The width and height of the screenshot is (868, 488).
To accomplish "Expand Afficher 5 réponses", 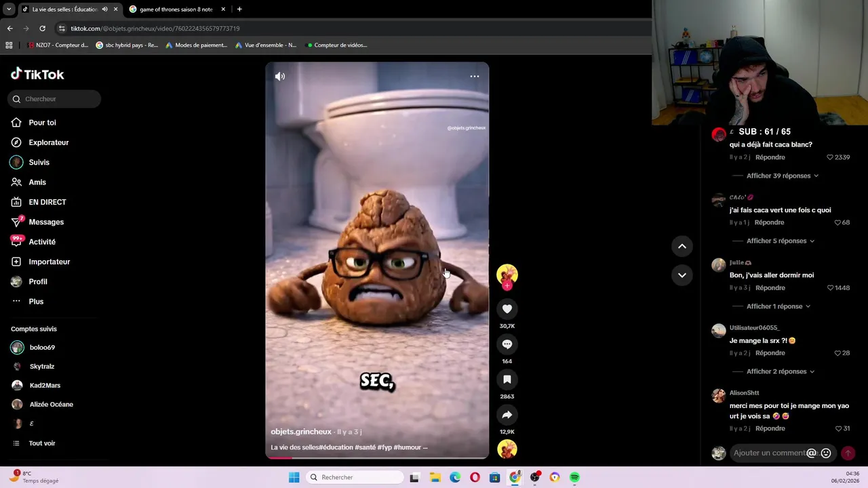I will pyautogui.click(x=781, y=241).
